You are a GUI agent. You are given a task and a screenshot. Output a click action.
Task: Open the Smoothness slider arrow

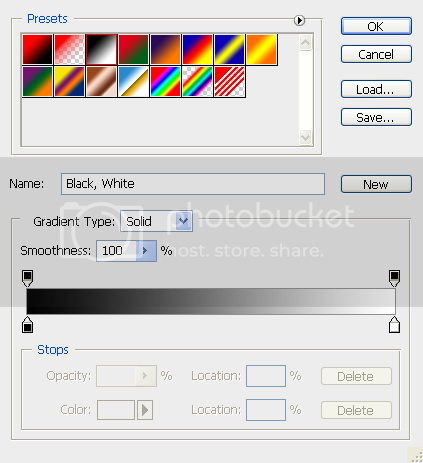tap(146, 251)
